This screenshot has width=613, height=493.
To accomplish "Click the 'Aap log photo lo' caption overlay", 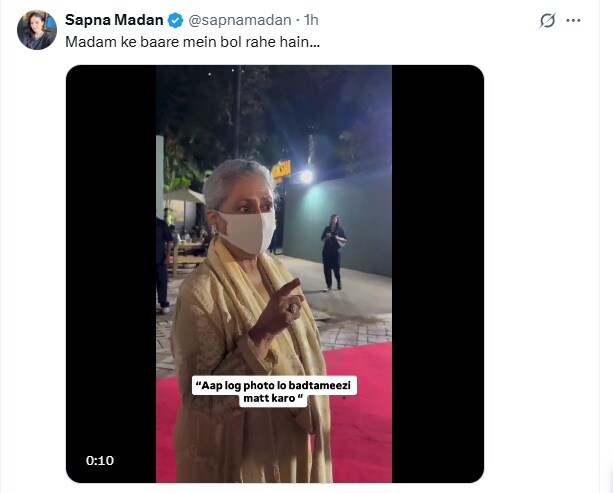I will click(x=258, y=391).
